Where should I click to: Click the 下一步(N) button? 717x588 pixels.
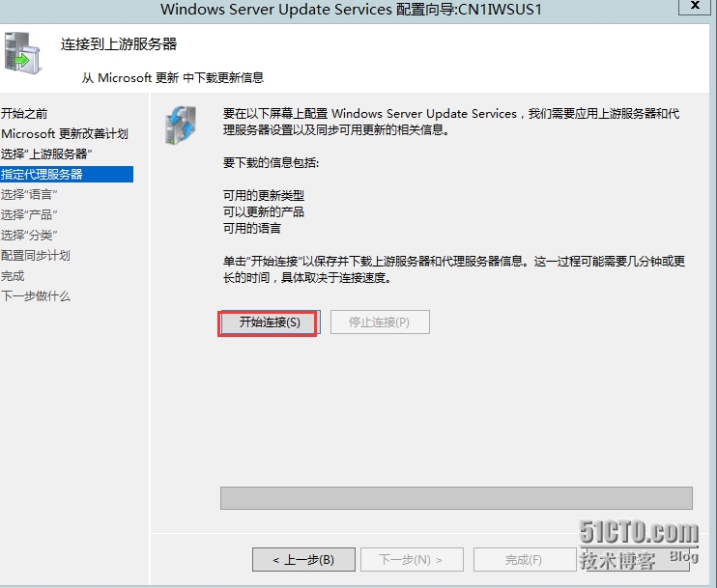pos(412,560)
